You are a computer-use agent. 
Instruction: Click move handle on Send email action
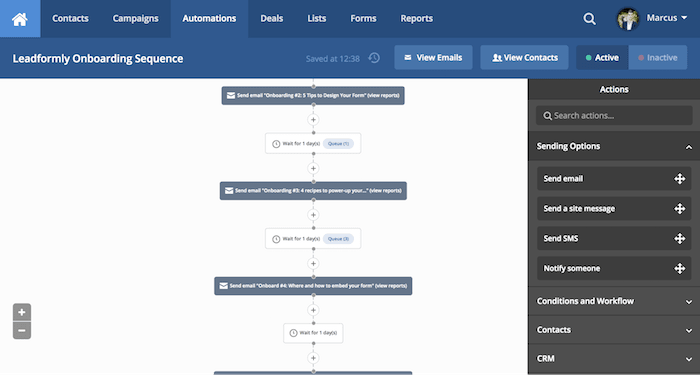(679, 179)
